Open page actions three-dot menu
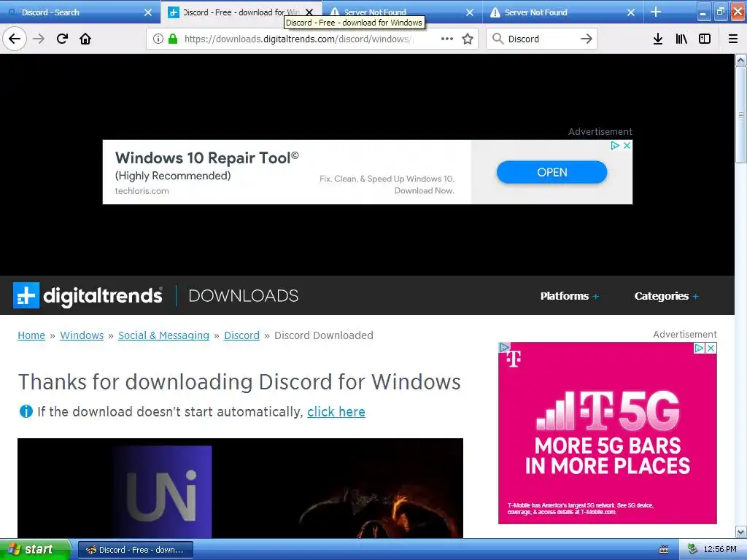The height and width of the screenshot is (560, 747). 447,39
